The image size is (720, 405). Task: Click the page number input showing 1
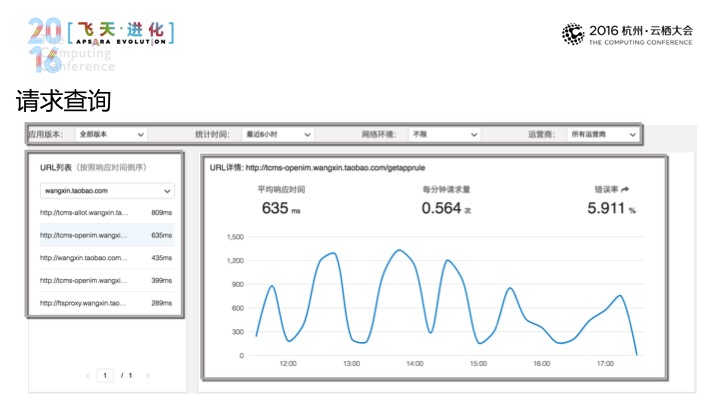point(105,376)
